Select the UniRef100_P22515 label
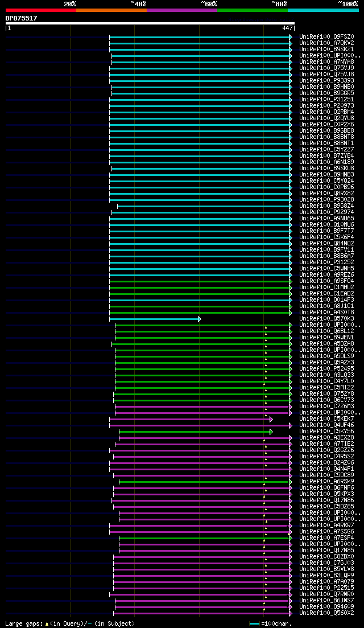The image size is (364, 628). pyautogui.click(x=326, y=588)
